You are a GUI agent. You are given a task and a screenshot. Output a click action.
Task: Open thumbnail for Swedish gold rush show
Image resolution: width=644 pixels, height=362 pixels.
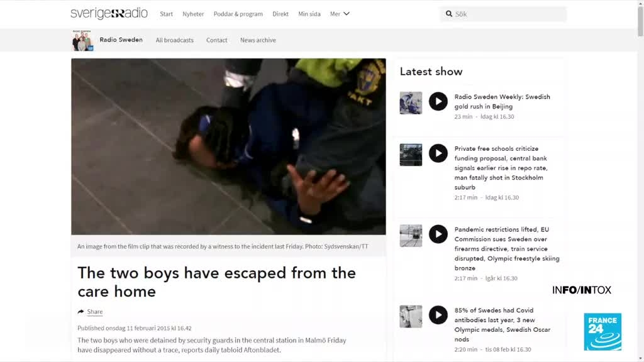[x=411, y=102]
